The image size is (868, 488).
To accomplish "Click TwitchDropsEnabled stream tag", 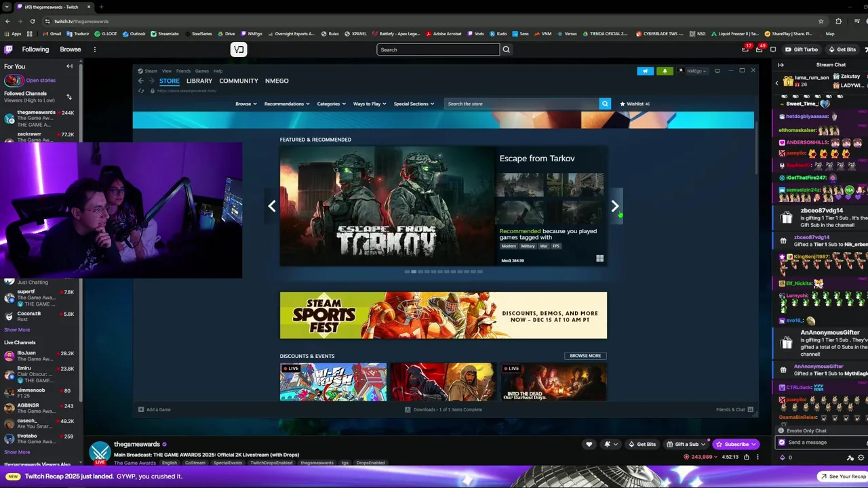I will (x=273, y=463).
